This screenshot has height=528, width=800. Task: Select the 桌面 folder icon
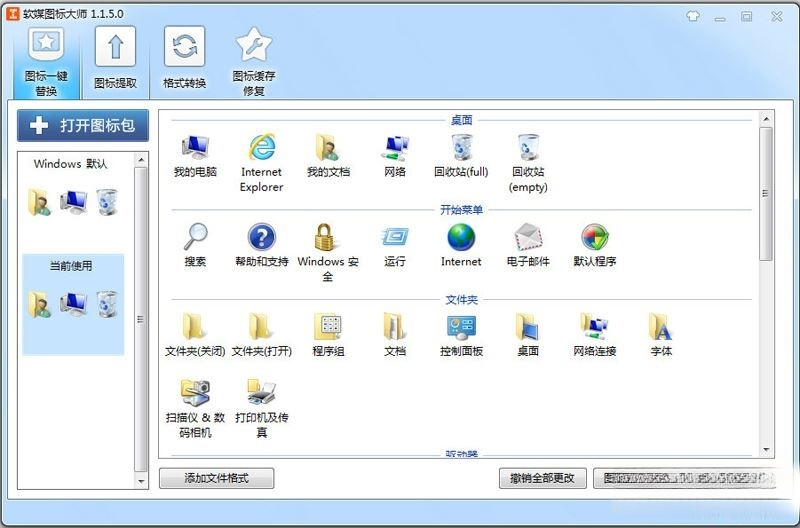(x=528, y=335)
